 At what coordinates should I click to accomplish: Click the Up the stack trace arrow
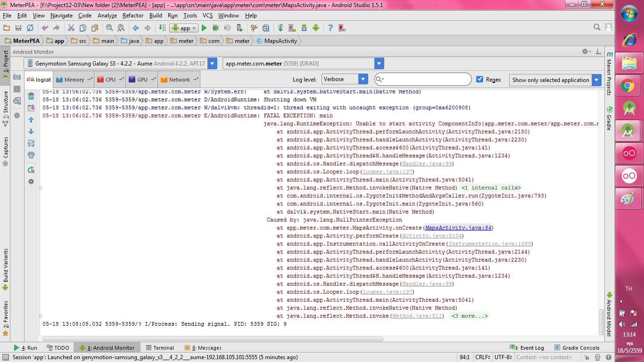click(x=31, y=120)
